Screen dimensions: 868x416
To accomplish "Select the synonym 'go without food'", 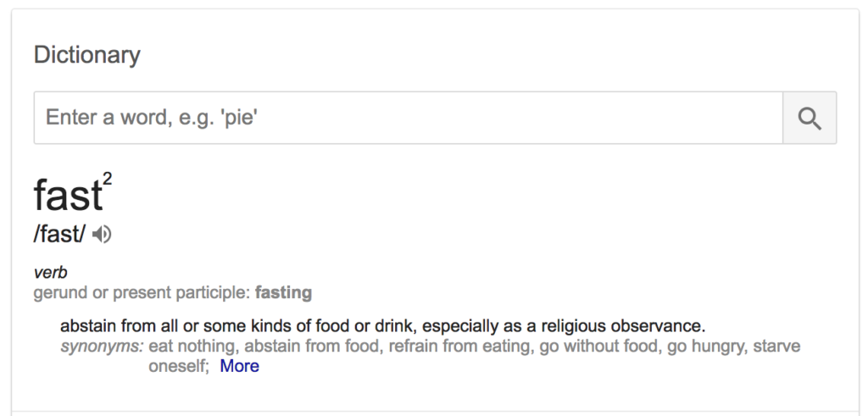I will click(x=598, y=347).
